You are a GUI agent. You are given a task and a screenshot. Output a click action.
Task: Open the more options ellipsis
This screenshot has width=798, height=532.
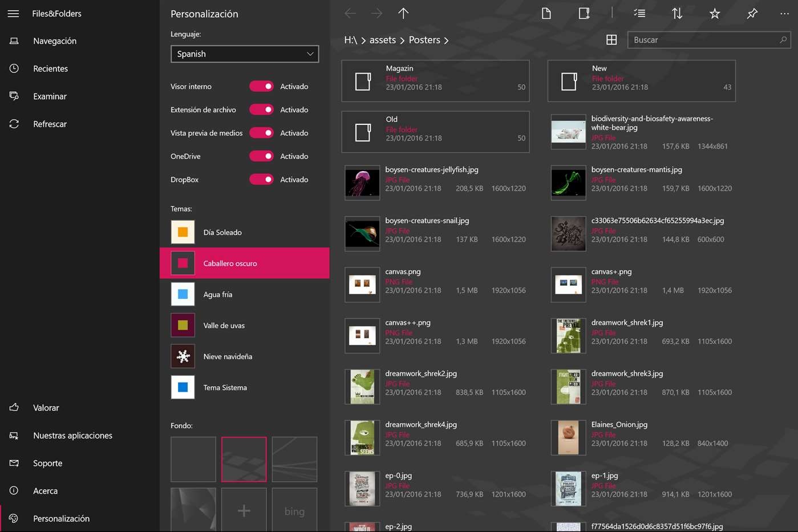tap(785, 13)
